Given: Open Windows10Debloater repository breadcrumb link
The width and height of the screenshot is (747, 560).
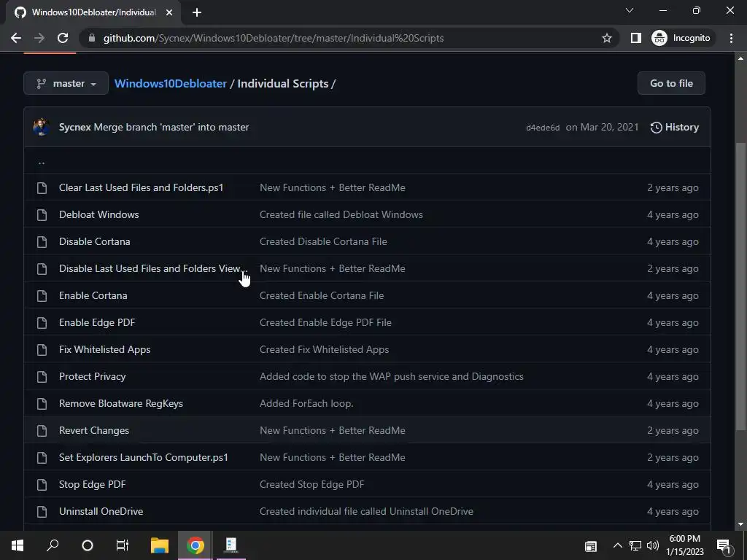Looking at the screenshot, I should point(171,83).
